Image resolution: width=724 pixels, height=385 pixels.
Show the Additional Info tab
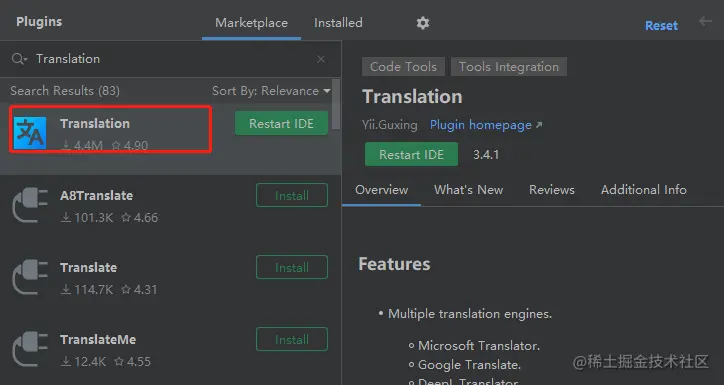pyautogui.click(x=644, y=190)
